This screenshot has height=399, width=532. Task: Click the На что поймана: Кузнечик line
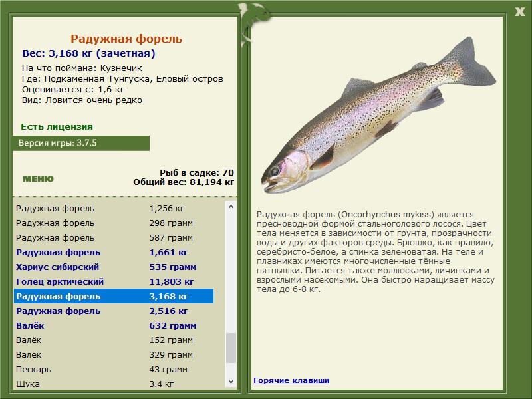pos(82,68)
